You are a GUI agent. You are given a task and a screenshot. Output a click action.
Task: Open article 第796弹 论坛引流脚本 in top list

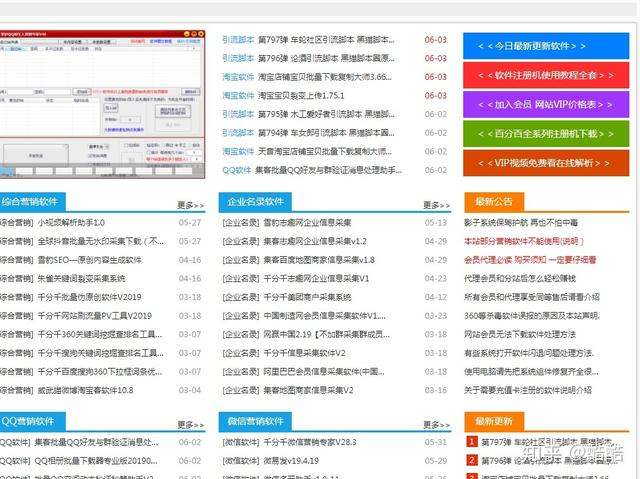326,58
